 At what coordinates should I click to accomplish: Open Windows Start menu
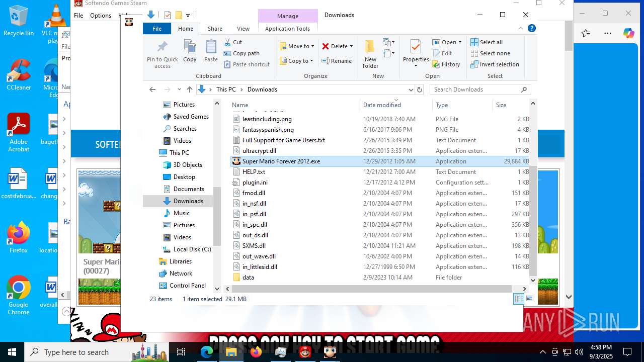click(x=12, y=352)
